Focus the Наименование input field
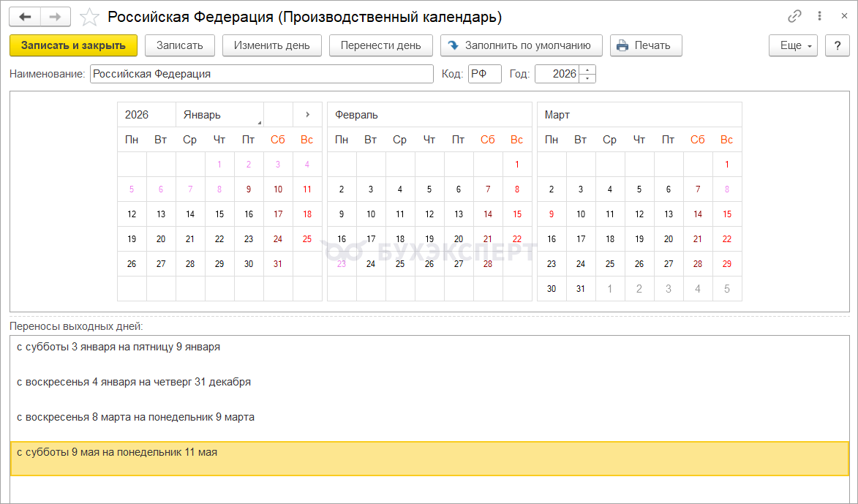This screenshot has height=504, width=858. [x=262, y=74]
